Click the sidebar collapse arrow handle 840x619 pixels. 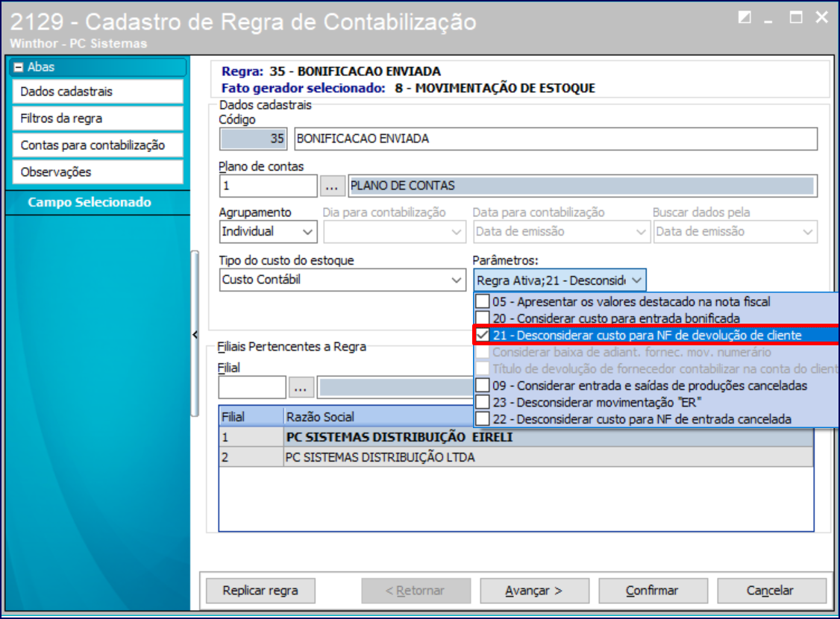[x=195, y=335]
